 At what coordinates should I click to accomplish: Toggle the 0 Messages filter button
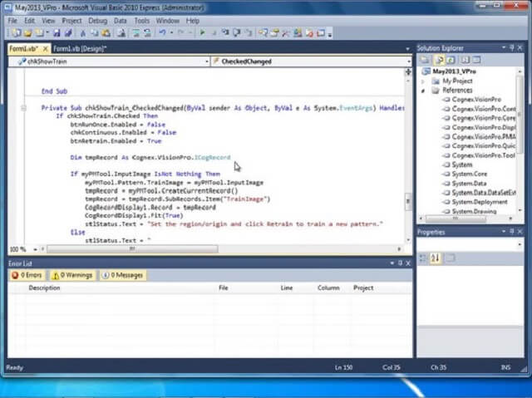point(123,275)
